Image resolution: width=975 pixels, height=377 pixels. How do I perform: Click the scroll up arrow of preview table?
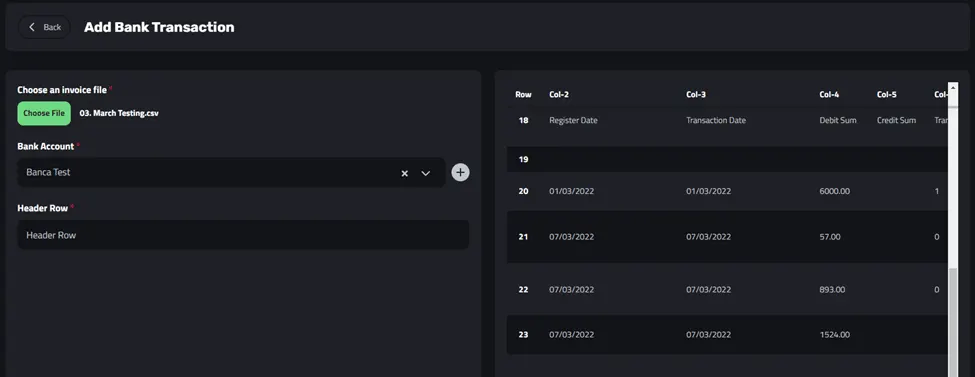click(x=953, y=88)
